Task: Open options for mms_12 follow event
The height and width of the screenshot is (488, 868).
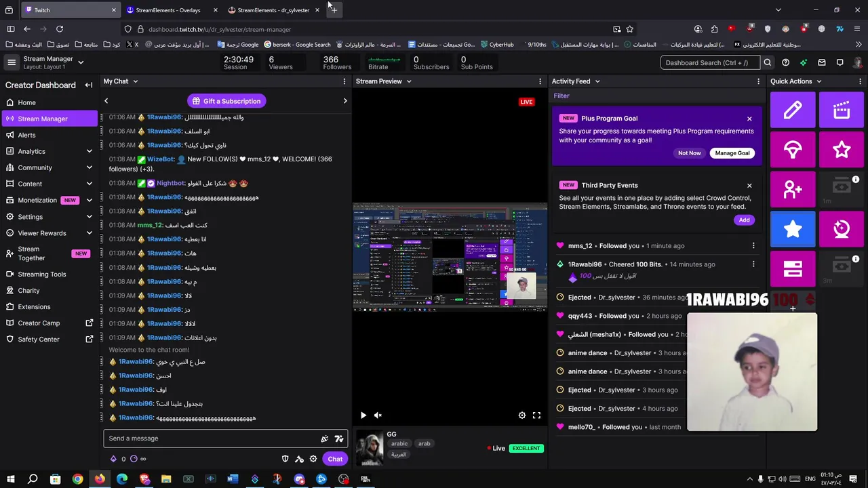Action: [753, 246]
